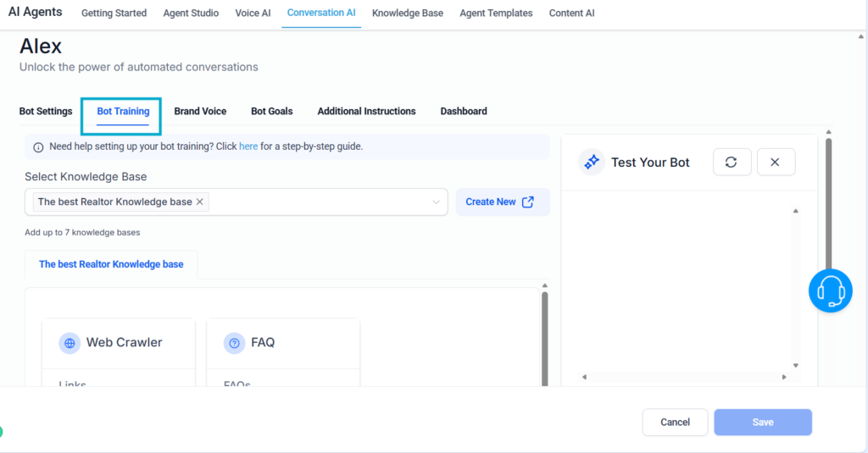Click the refresh icon in Test Your Bot
This screenshot has width=868, height=453.
732,163
